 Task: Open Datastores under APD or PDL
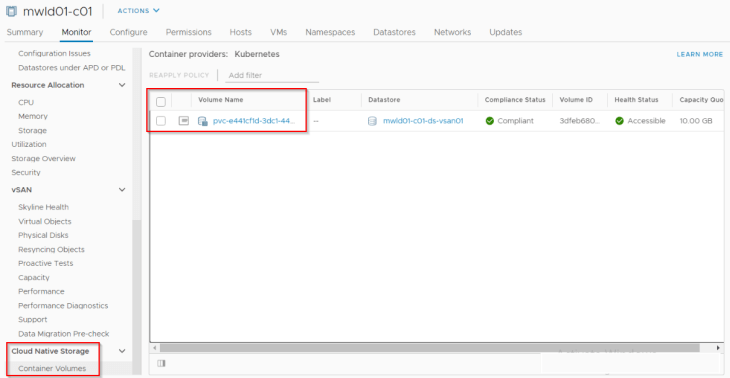(72, 68)
